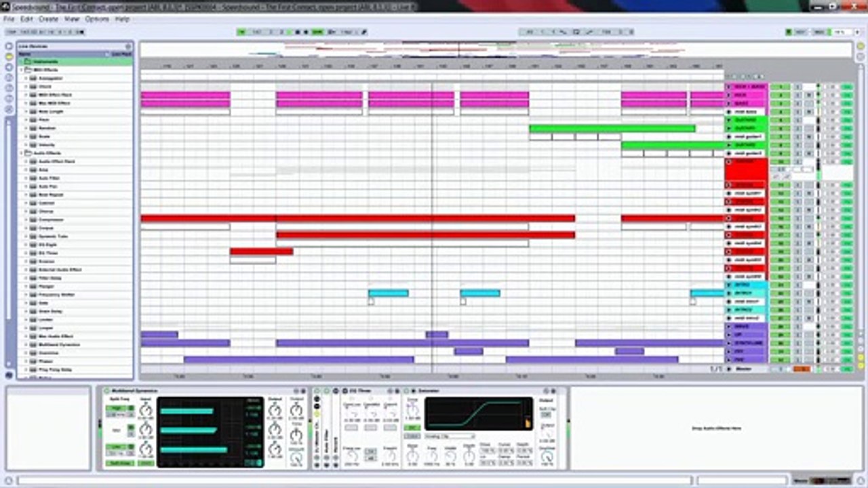Click the EQ Three hot-swap preset icon
868x488 pixels.
[x=390, y=391]
